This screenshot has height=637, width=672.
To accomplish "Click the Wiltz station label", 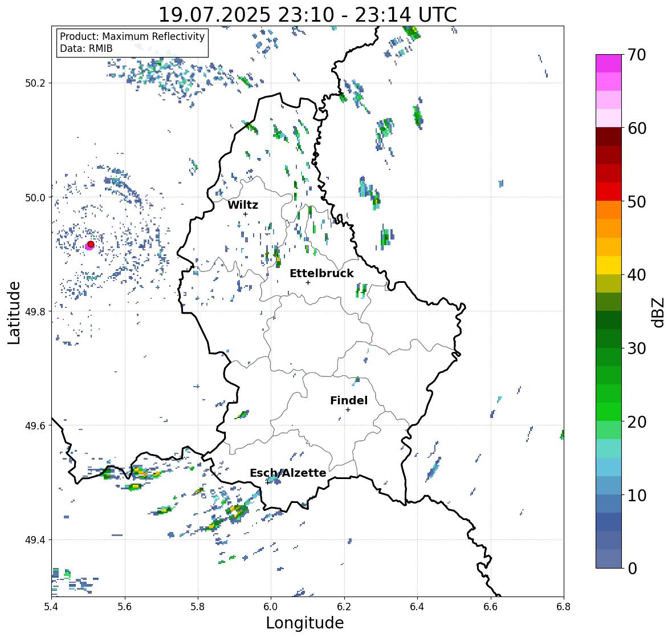I will (x=243, y=205).
